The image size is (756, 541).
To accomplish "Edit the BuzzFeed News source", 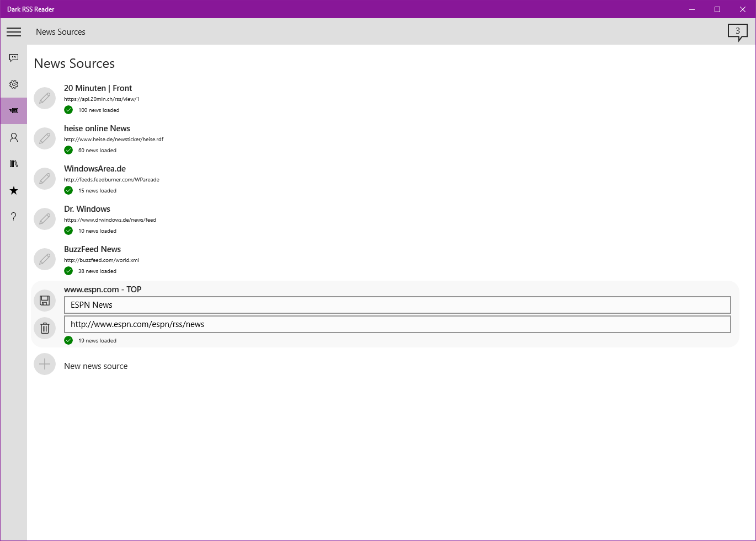I will (x=45, y=259).
